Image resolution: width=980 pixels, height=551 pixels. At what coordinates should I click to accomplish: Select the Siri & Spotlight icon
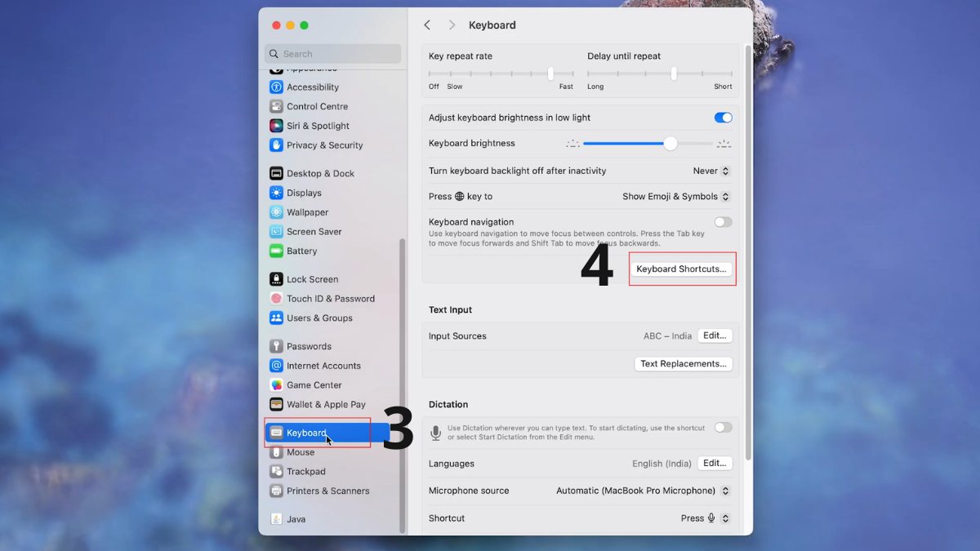276,126
